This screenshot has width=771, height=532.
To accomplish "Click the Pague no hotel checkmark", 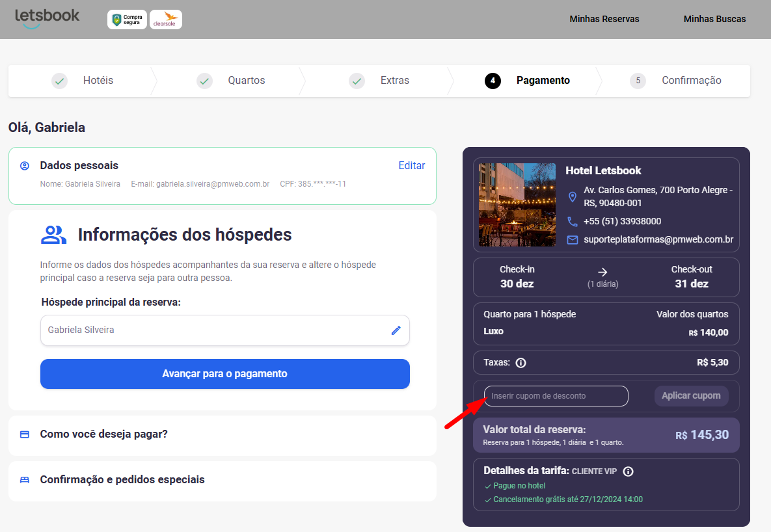I will click(x=488, y=486).
